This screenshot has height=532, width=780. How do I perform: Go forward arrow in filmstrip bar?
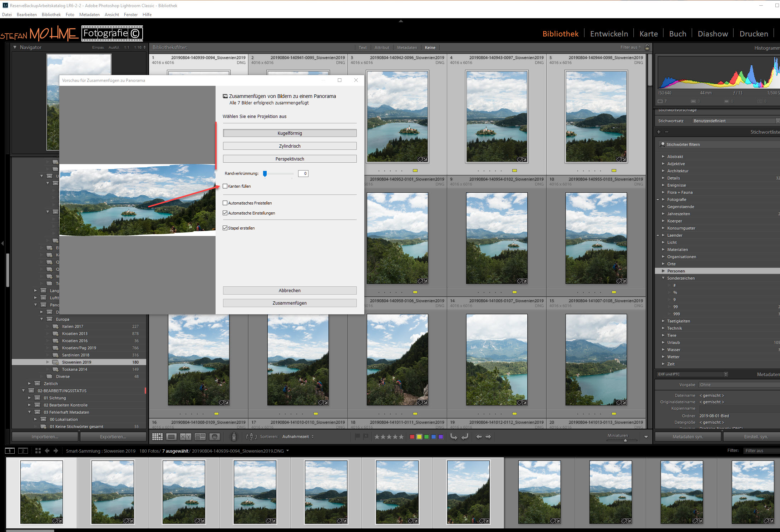(x=56, y=451)
